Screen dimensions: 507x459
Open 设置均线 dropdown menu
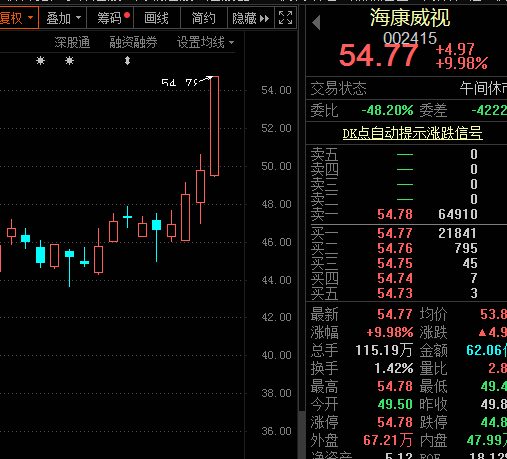(x=205, y=43)
